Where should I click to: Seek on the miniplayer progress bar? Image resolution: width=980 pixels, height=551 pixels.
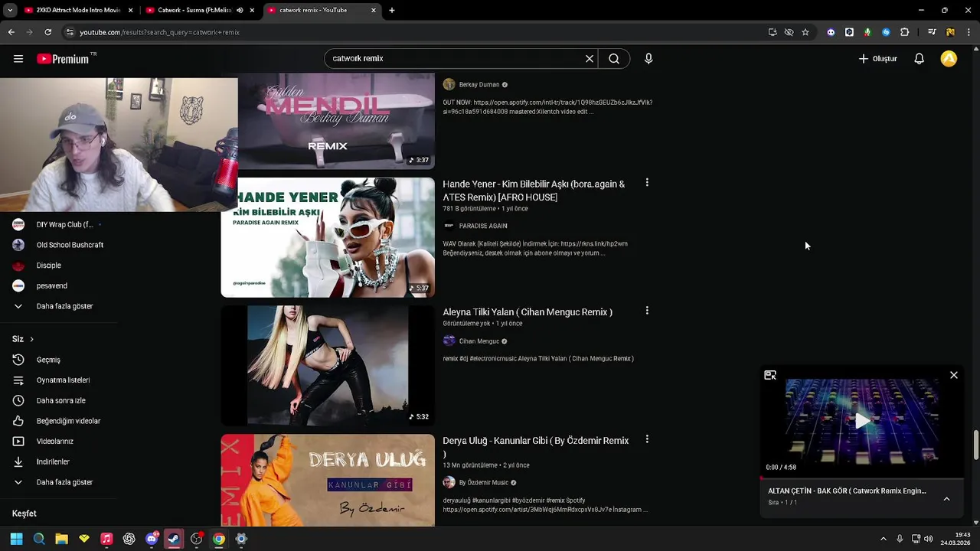862,478
